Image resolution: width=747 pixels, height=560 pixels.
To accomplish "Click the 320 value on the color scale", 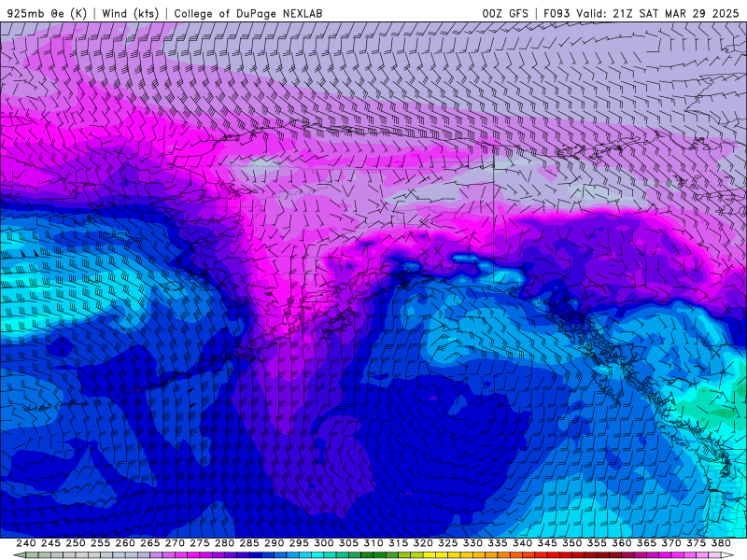I will (x=423, y=543).
